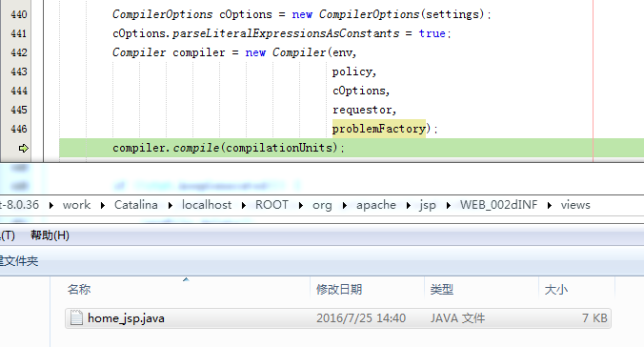This screenshot has width=644, height=347.
Task: Expand the arrow before work
Action: [x=50, y=205]
